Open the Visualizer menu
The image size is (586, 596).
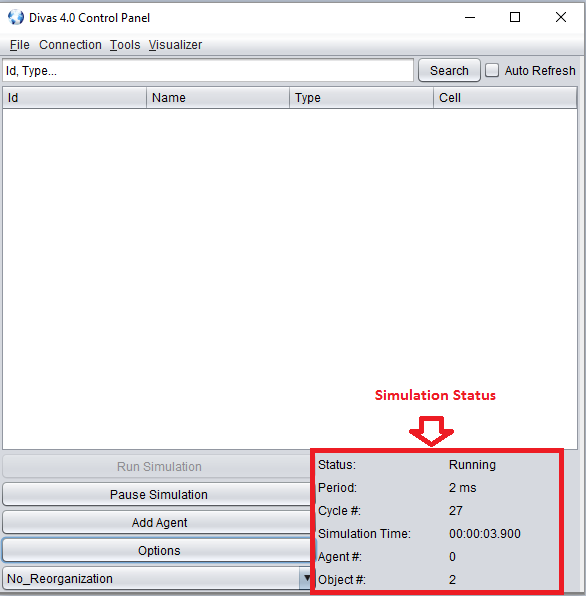[175, 45]
